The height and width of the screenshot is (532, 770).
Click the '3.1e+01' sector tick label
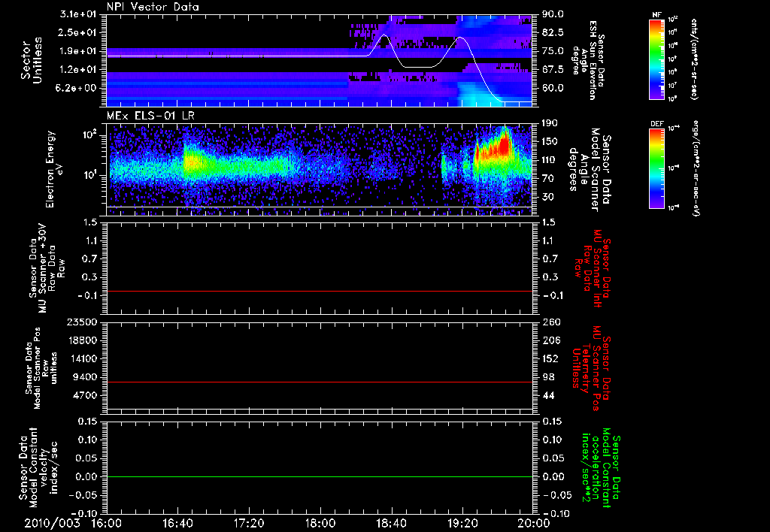coord(78,14)
